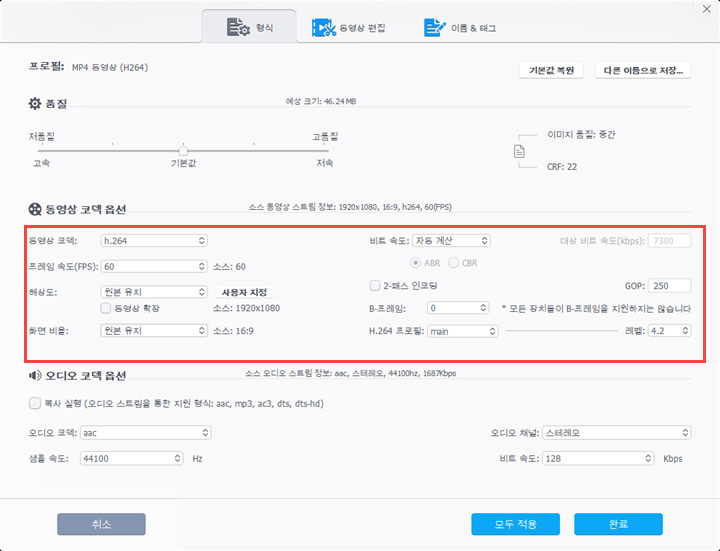720x551 pixels.
Task: Toggle the 동영상 확장 checkbox
Action: tap(106, 308)
